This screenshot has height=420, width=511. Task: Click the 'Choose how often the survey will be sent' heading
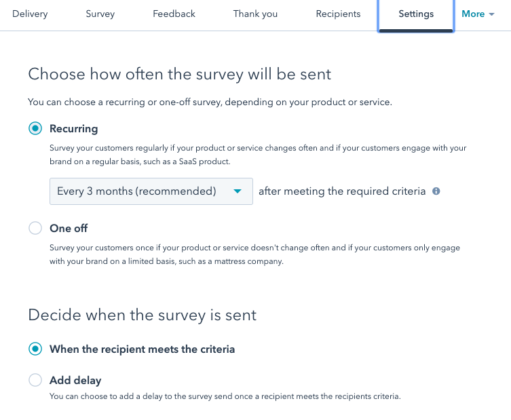[x=180, y=73]
